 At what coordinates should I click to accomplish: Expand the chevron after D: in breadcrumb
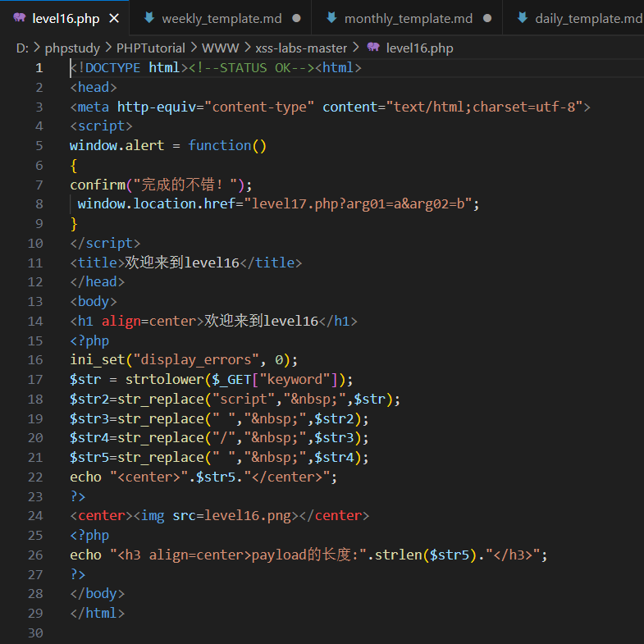[x=37, y=48]
